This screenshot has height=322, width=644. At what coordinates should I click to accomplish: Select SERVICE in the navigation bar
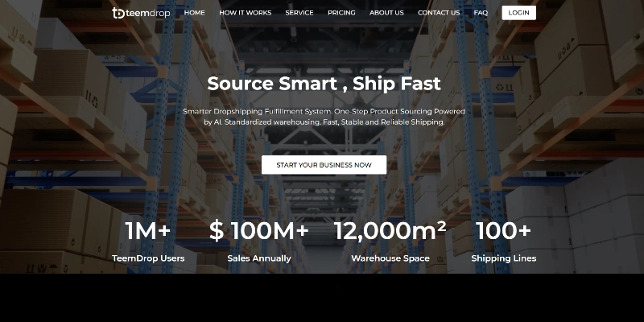299,13
